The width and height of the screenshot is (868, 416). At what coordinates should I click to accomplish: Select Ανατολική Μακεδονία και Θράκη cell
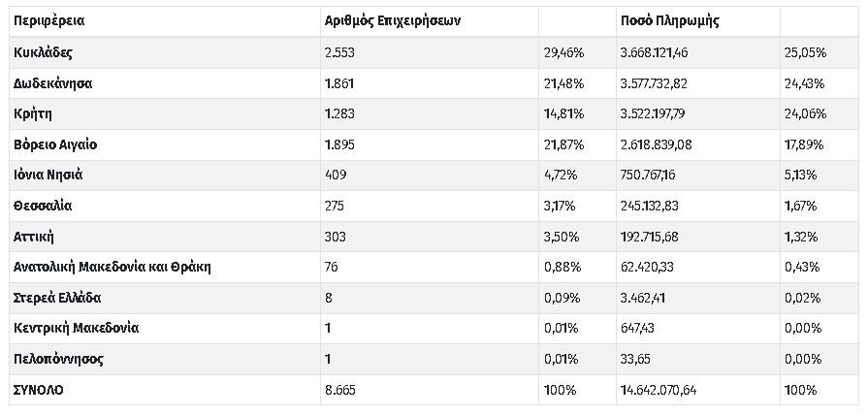tap(113, 267)
